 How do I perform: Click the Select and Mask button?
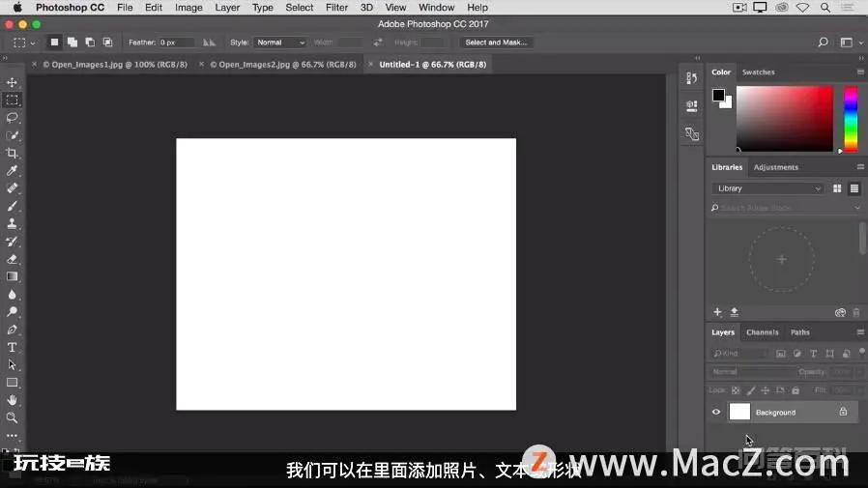pos(496,43)
